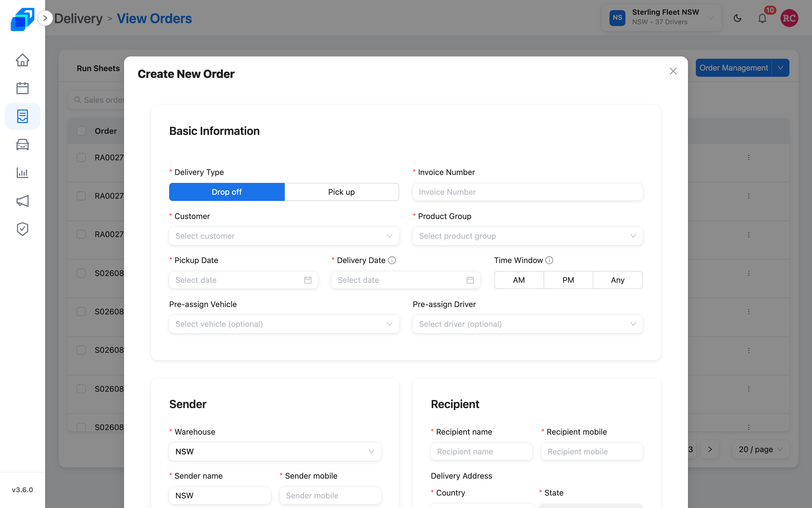Click the Sender name field containing NSW
The width and height of the screenshot is (812, 508).
[x=220, y=496]
